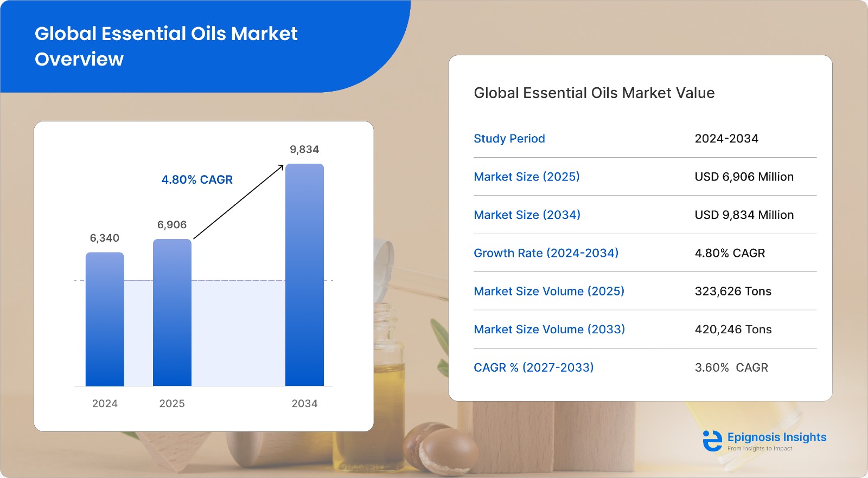The height and width of the screenshot is (478, 868).
Task: Click 'Market Size Volume (2025)' label
Action: [x=549, y=292]
